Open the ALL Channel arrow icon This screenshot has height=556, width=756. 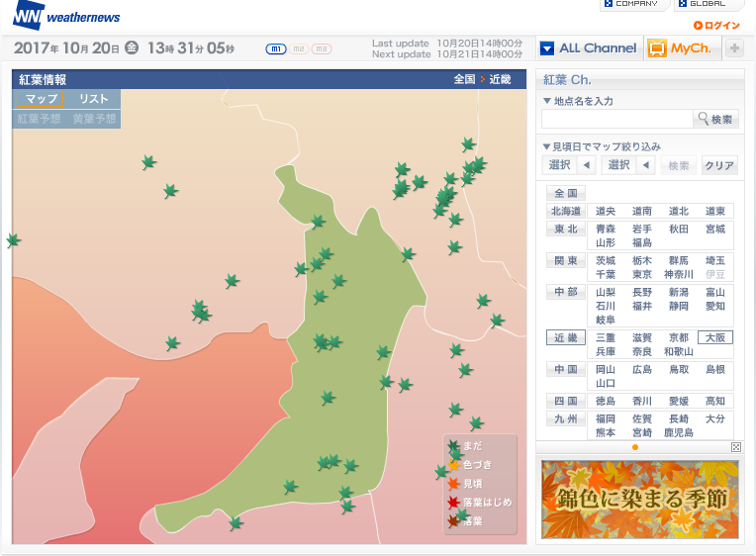(x=547, y=48)
